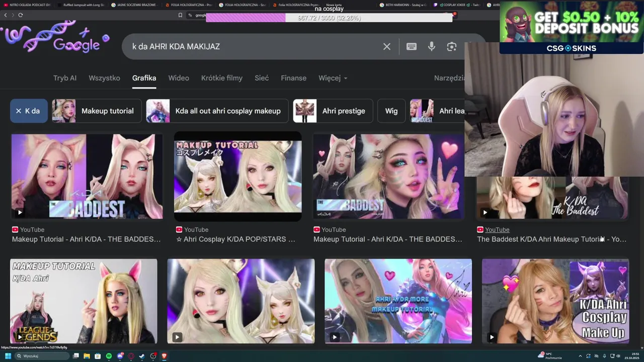Remove the 'K da' filter chip
The width and height of the screenshot is (644, 362).
pos(19,111)
